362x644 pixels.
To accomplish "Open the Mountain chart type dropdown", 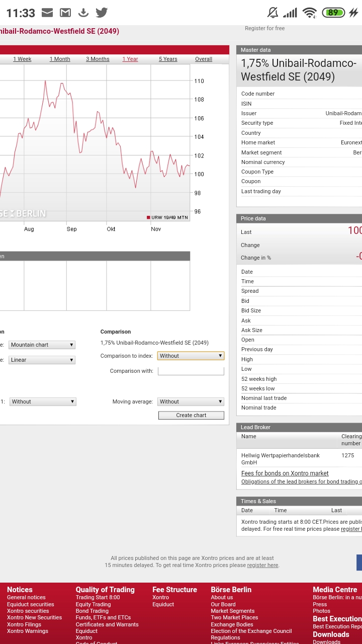I will tap(42, 345).
